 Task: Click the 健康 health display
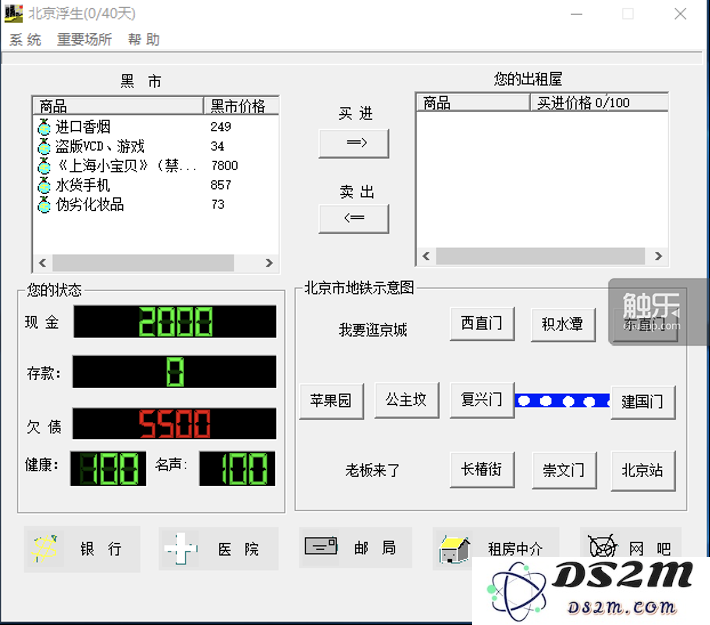[108, 468]
